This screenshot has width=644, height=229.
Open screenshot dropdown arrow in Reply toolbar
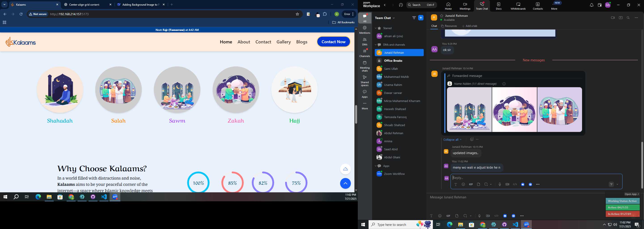pos(491,184)
